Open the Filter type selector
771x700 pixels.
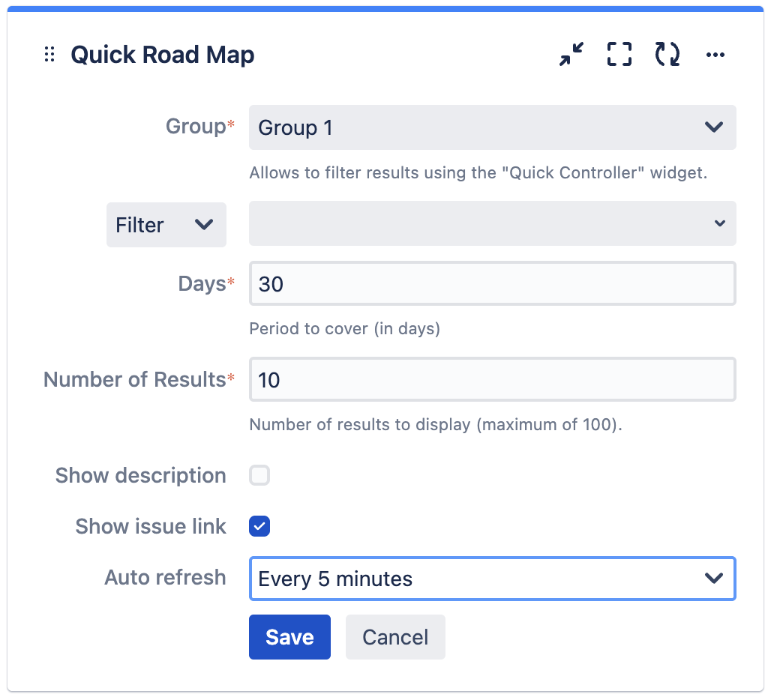[x=166, y=224]
